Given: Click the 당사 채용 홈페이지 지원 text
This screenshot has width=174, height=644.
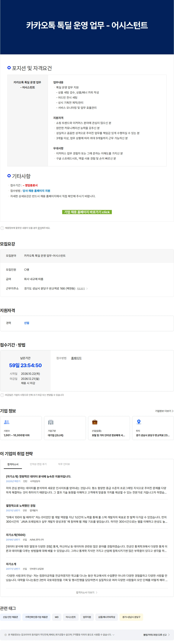Looking at the screenshot, I should 36,191.
